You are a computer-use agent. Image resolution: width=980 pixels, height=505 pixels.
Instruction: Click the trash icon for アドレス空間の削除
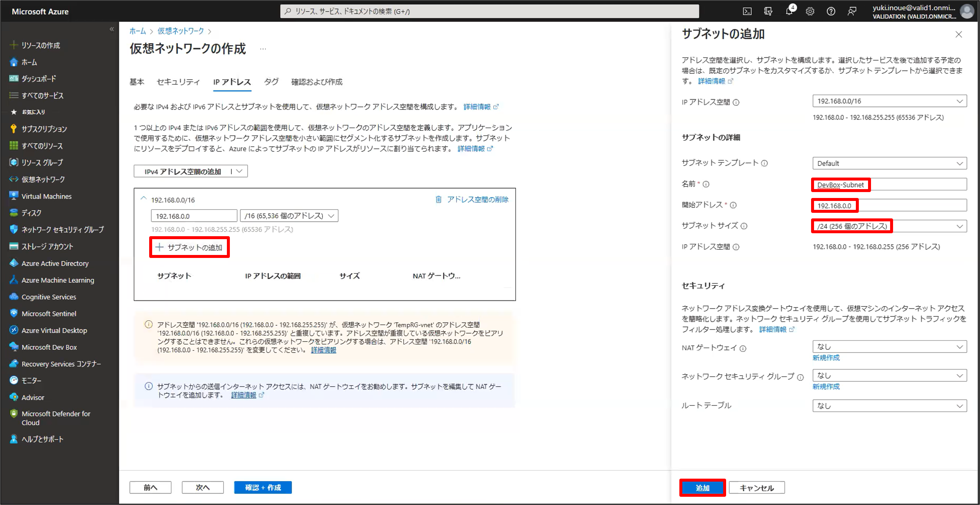click(x=438, y=199)
